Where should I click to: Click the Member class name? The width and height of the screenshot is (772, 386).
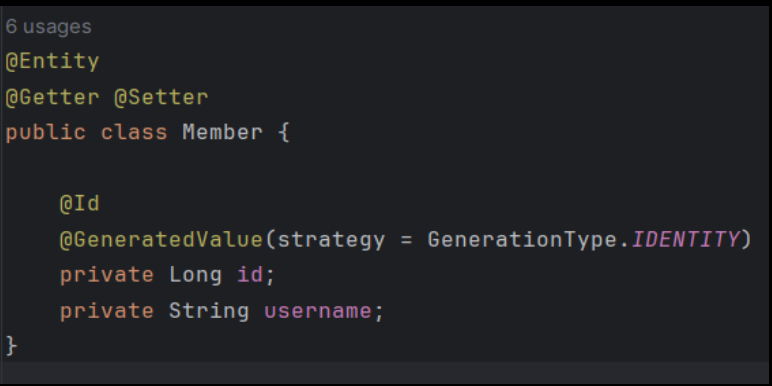[x=222, y=133]
